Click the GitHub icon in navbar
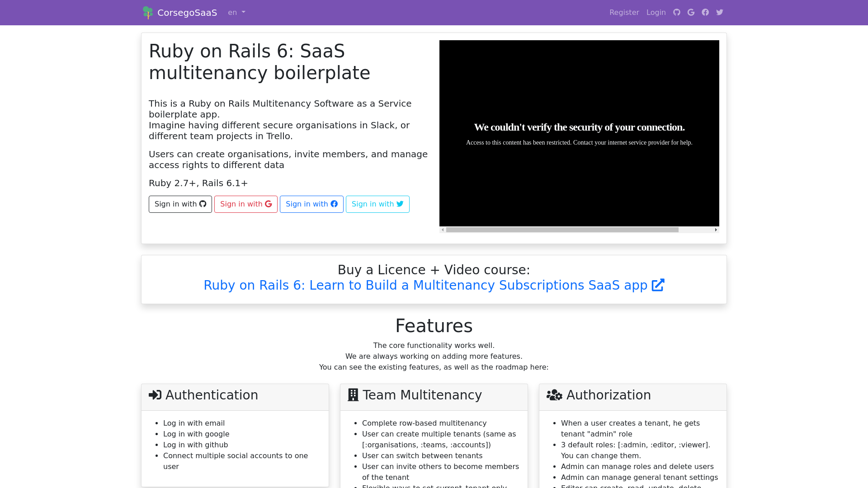Screen dimensions: 868x488 pos(677,12)
